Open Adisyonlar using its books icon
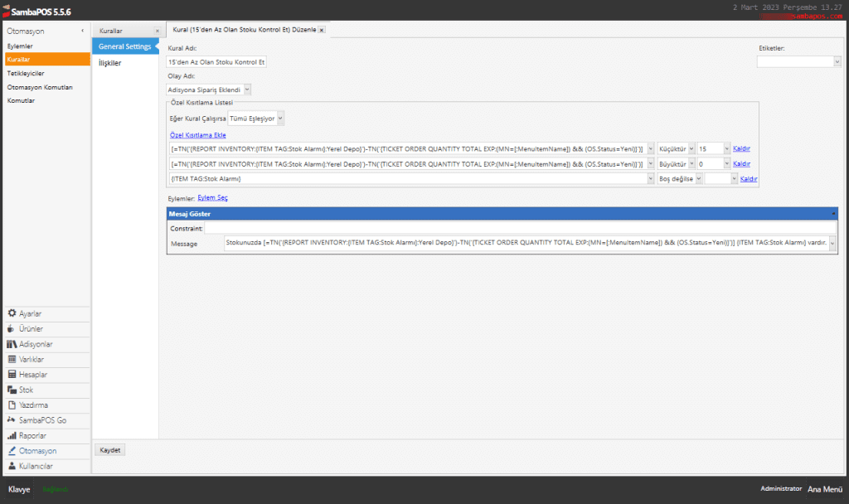 point(12,344)
